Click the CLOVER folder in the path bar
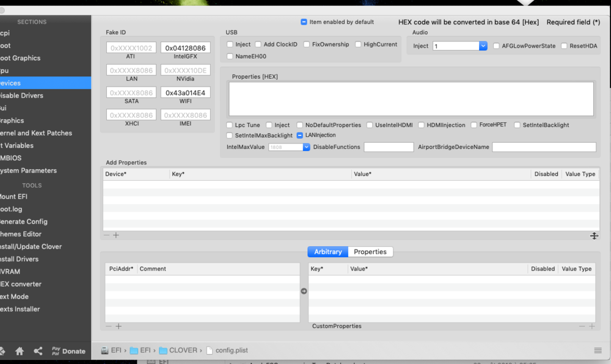This screenshot has width=611, height=364. tap(178, 351)
